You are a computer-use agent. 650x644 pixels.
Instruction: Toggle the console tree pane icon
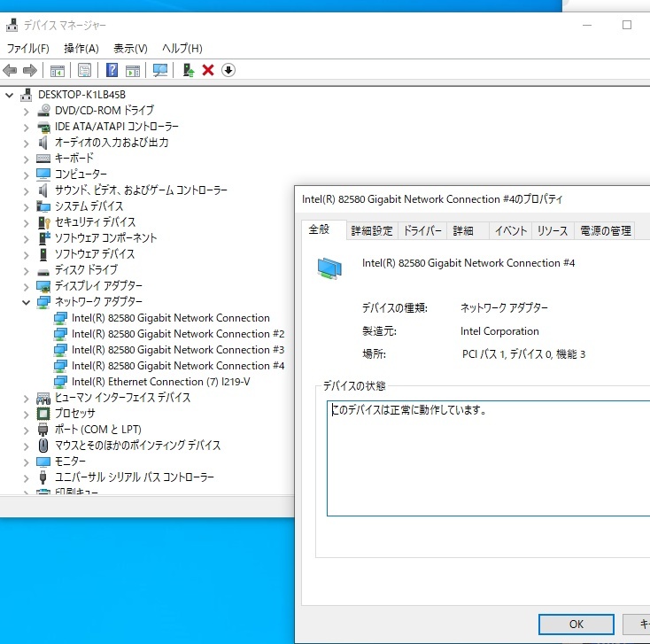point(58,71)
